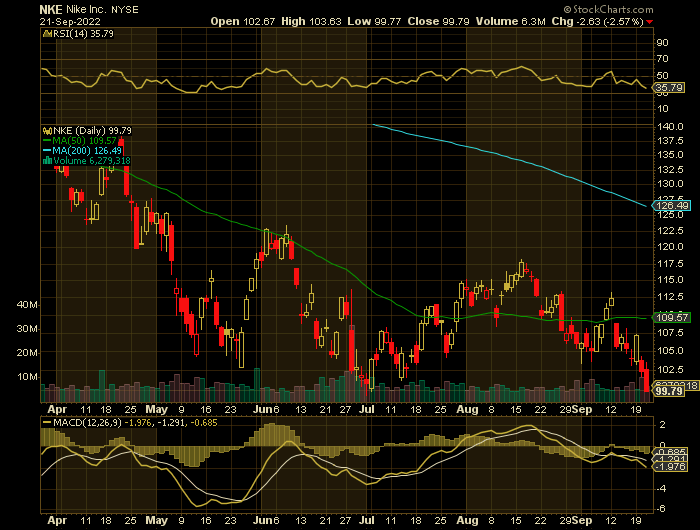Click the NYSE exchange label
The height and width of the screenshot is (530, 700).
click(x=125, y=10)
